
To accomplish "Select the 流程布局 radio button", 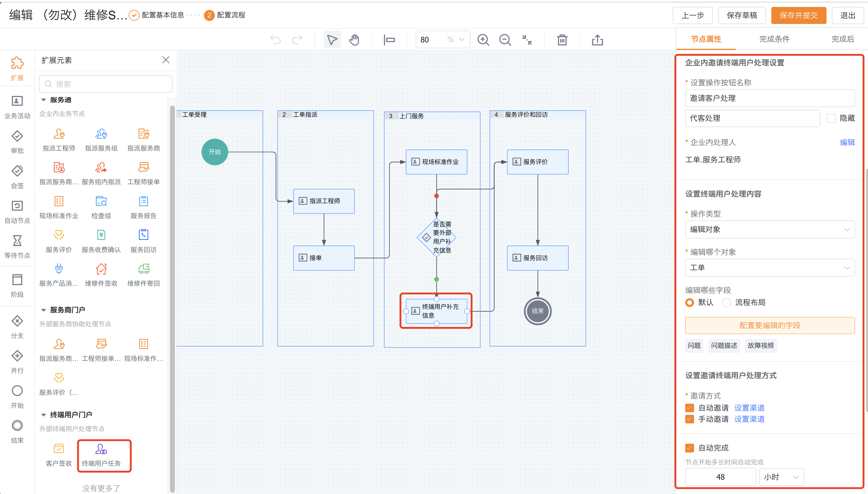I will click(x=726, y=302).
